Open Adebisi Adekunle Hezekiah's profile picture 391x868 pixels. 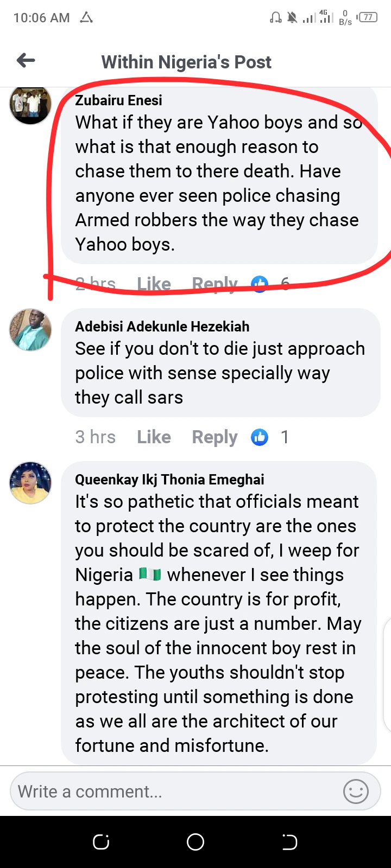(x=30, y=330)
